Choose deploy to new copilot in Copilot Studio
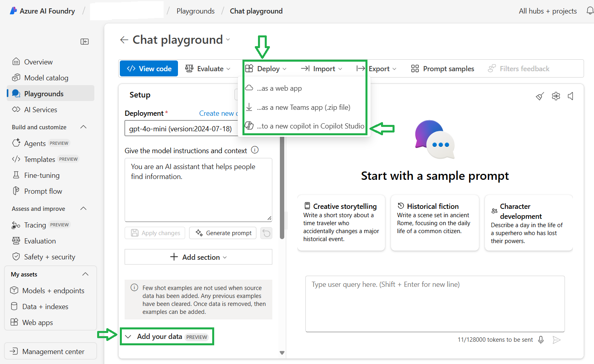 (305, 126)
